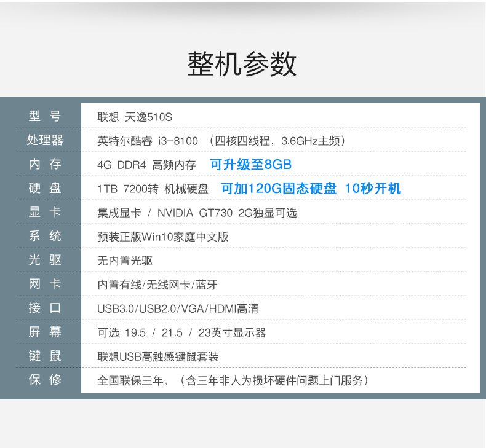Click the 可选 19.5 / 21.5 / 23英寸显示器 text
Screen dimensions: 486x448
click(181, 333)
